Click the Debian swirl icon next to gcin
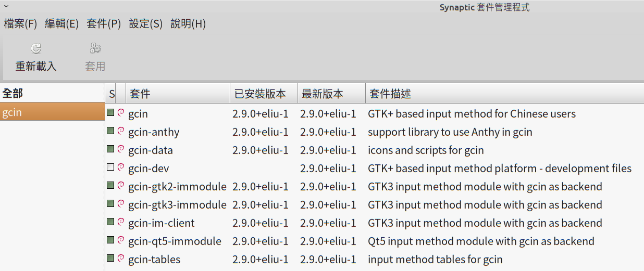 [x=121, y=113]
